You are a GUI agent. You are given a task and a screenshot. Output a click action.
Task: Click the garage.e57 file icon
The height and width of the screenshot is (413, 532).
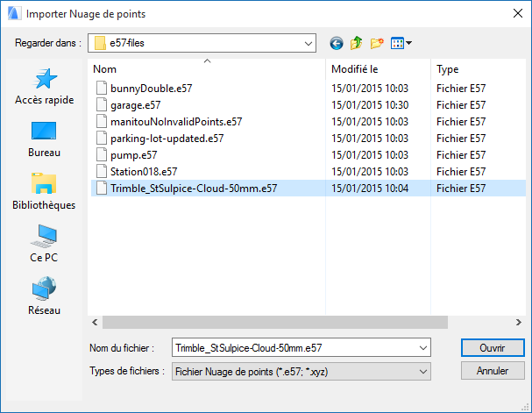pos(101,105)
